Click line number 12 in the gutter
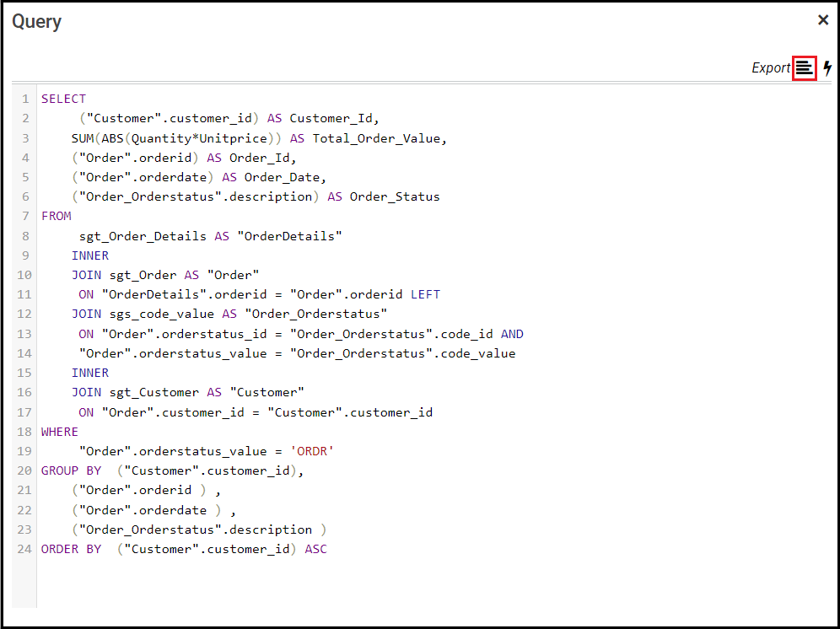Image resolution: width=840 pixels, height=629 pixels. click(x=24, y=314)
